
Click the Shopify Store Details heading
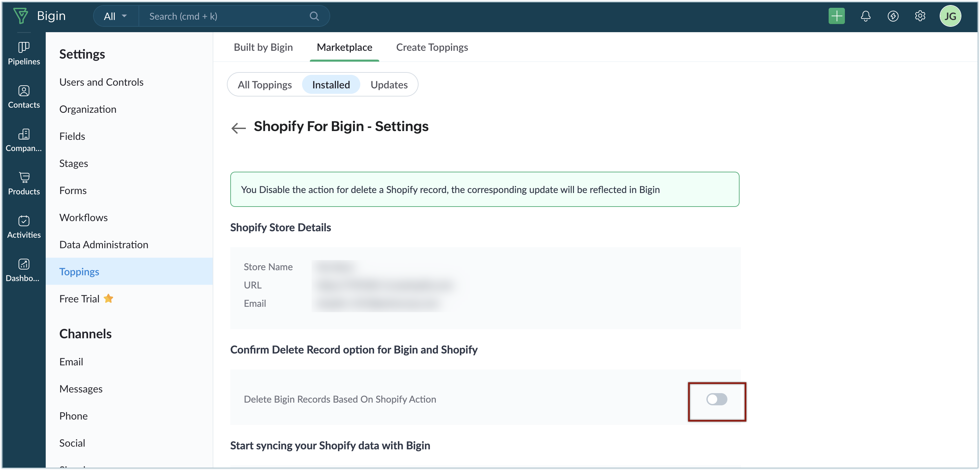[280, 227]
